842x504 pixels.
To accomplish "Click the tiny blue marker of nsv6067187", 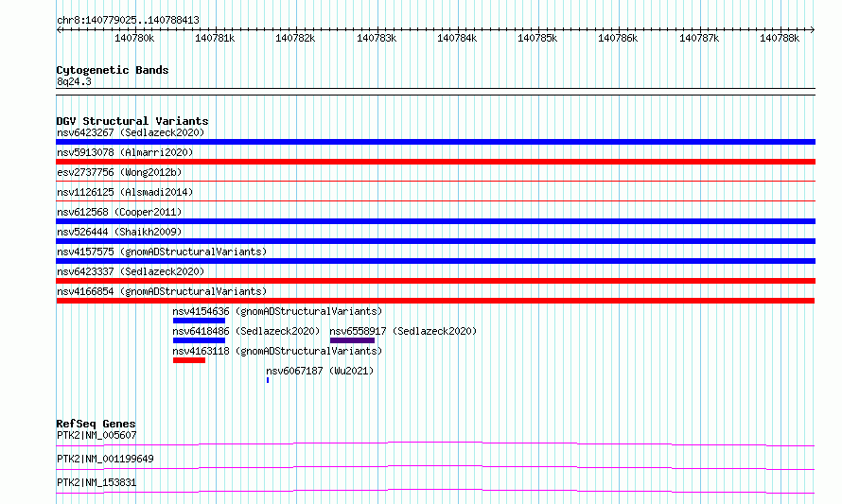I will pyautogui.click(x=268, y=380).
